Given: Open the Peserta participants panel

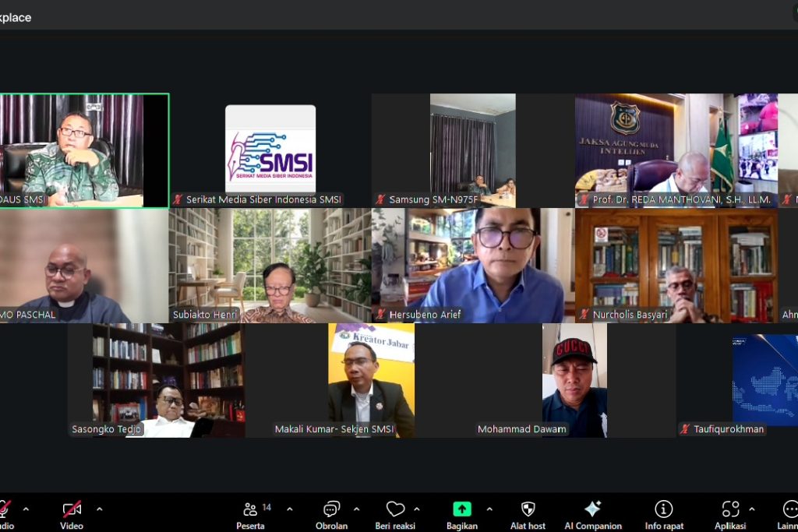Looking at the screenshot, I should 251,510.
